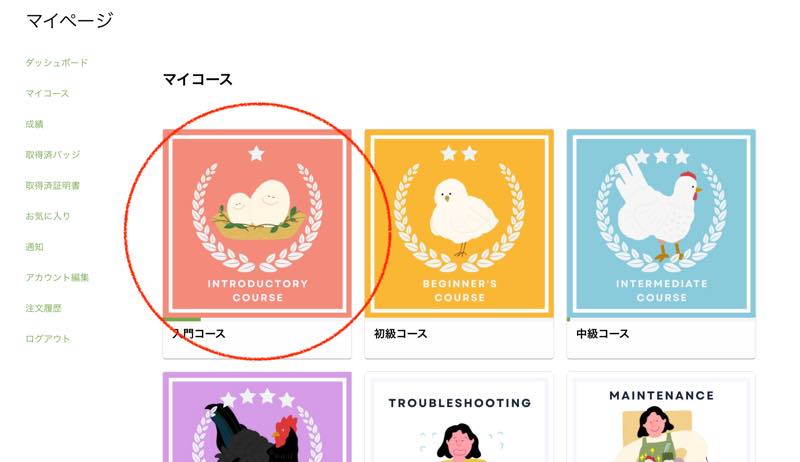Click the 初級コース course title
This screenshot has height=462, width=800.
click(401, 334)
